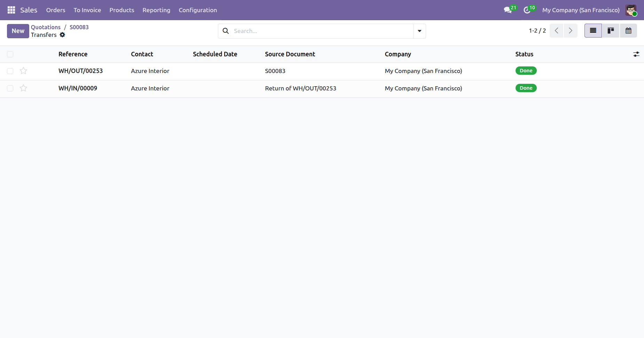Select all rows with header checkbox
Image resolution: width=644 pixels, height=338 pixels.
pos(10,54)
